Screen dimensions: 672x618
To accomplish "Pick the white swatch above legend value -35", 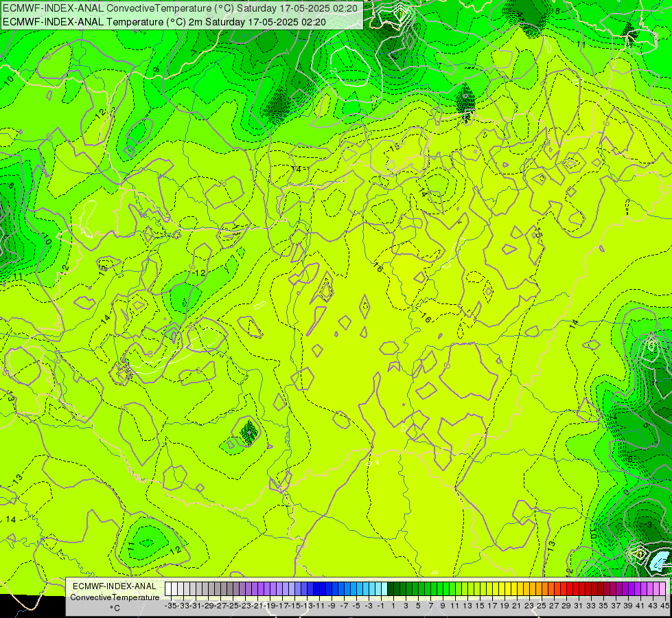I will [168, 589].
